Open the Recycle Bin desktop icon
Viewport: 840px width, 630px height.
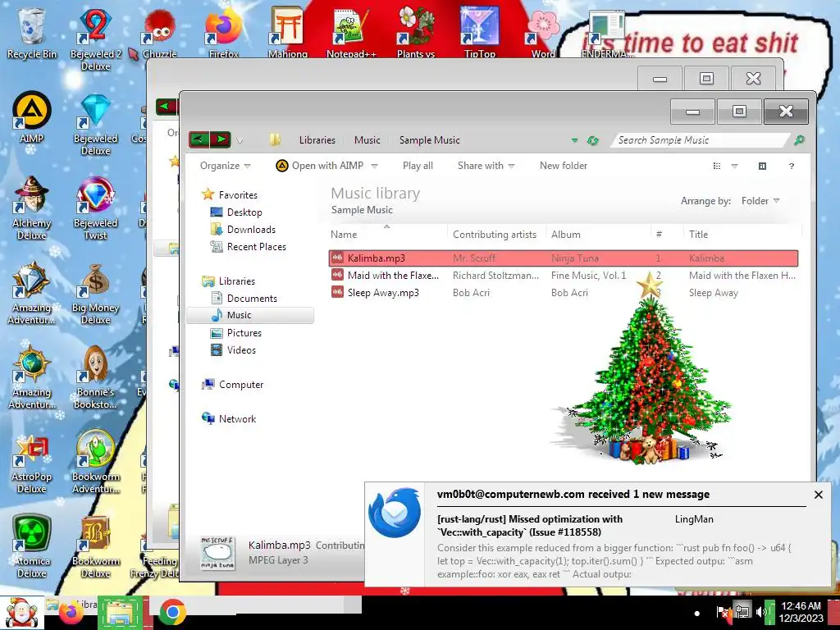coord(32,32)
